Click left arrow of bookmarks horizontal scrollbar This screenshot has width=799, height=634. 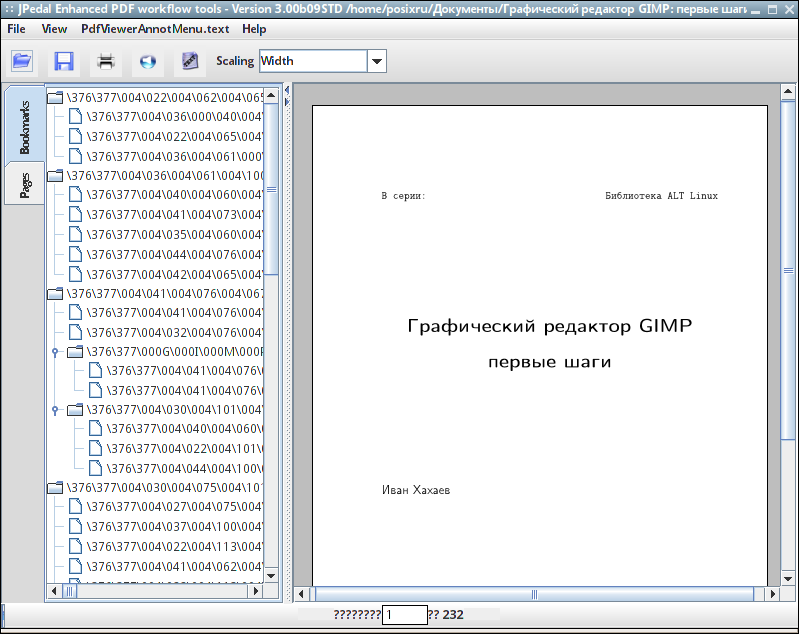coord(54,591)
